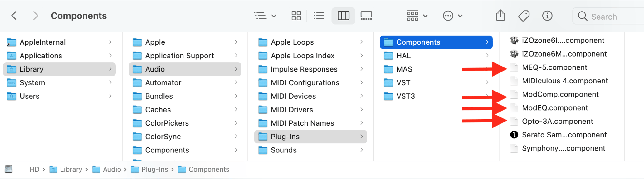
Task: Select the MIDI Configurations folder
Action: pos(310,82)
